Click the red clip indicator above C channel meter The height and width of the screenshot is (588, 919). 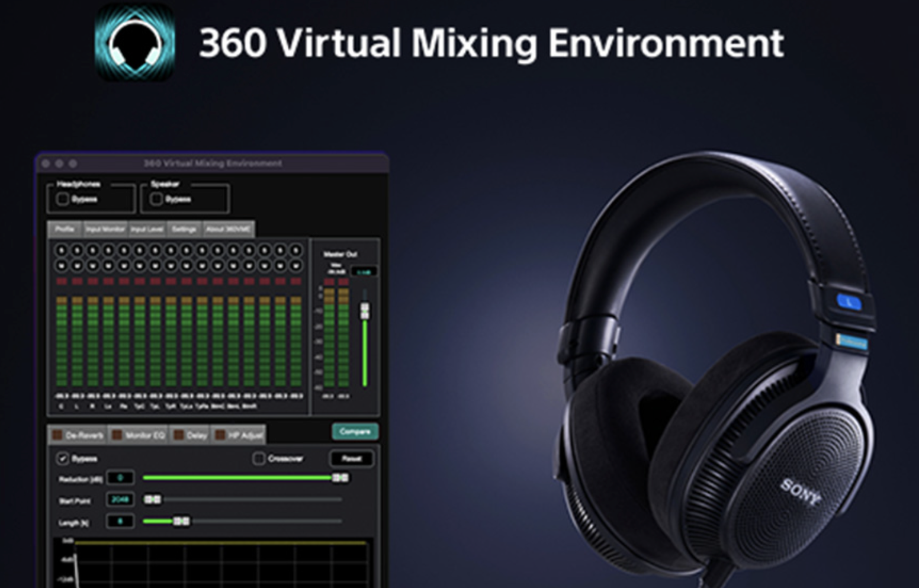[62, 281]
